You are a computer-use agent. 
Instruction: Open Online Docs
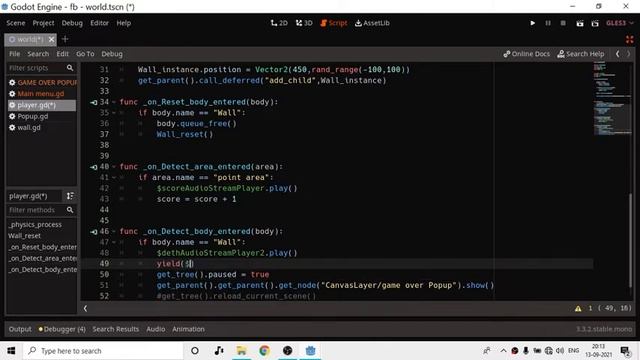pyautogui.click(x=526, y=54)
